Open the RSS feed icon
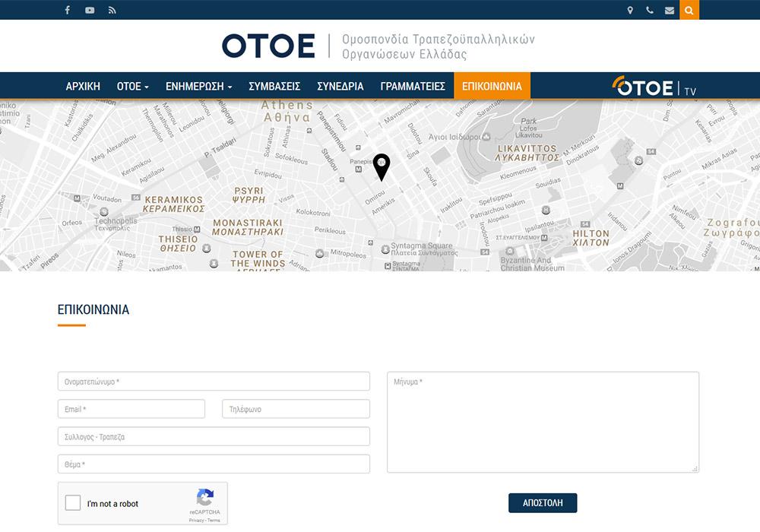 coord(112,10)
